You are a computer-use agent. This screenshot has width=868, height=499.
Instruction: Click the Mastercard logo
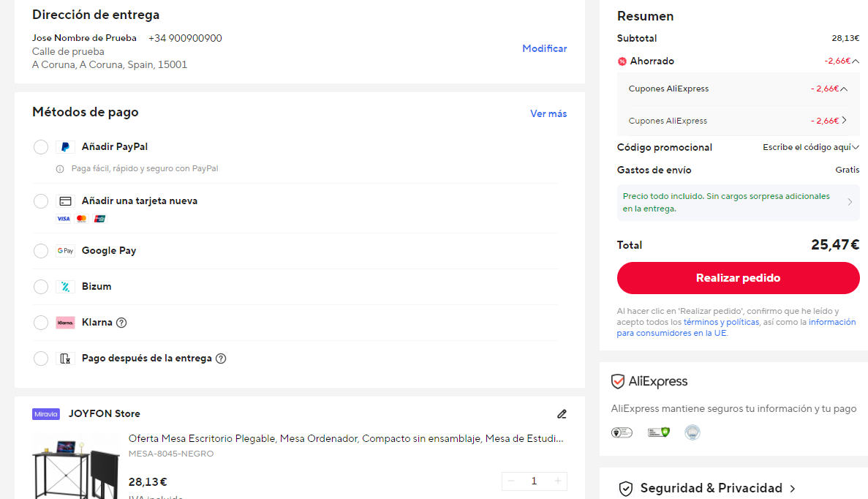[x=82, y=219]
